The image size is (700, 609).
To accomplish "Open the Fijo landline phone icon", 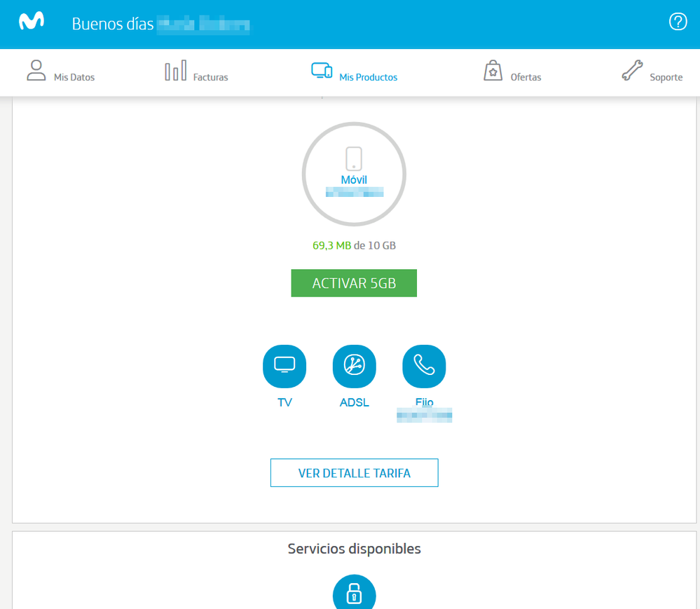I will pyautogui.click(x=424, y=366).
